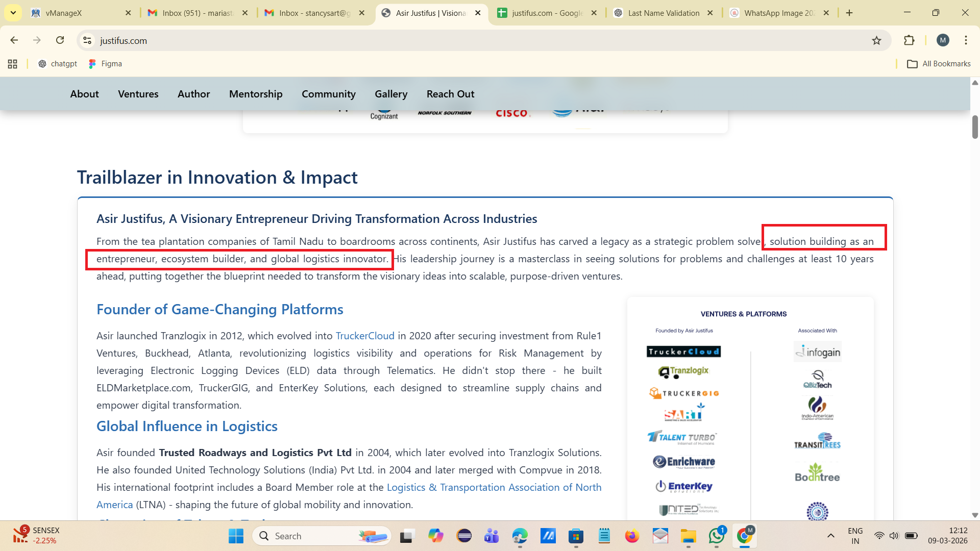Click the TruckerCloud hyperlink
This screenshot has width=980, height=551.
coord(365,336)
